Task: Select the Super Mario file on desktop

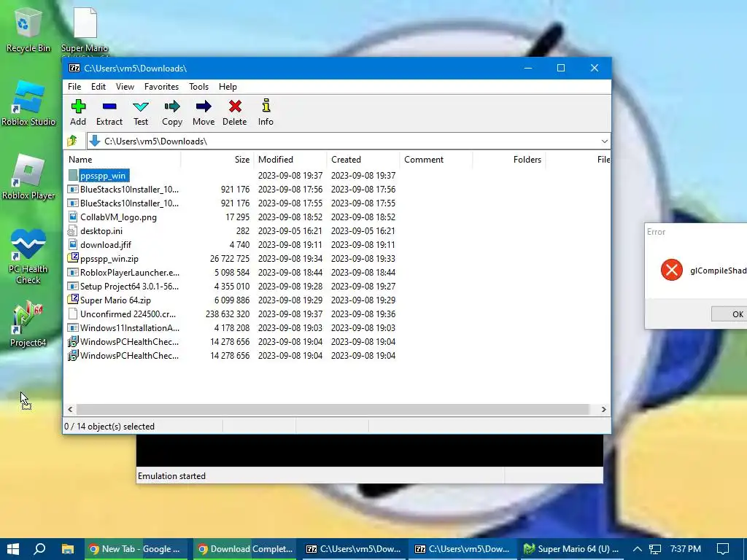Action: tap(85, 29)
